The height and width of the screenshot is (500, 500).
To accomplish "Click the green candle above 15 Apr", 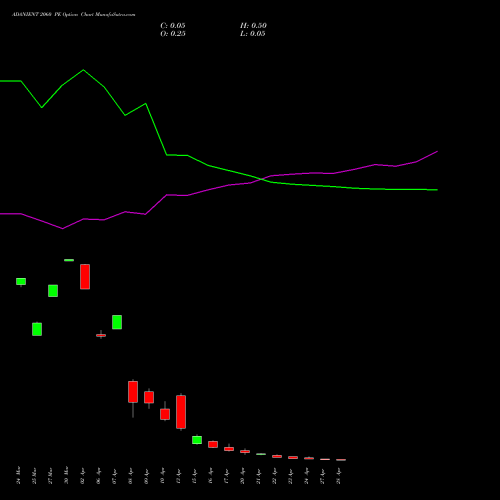I will pyautogui.click(x=197, y=440).
